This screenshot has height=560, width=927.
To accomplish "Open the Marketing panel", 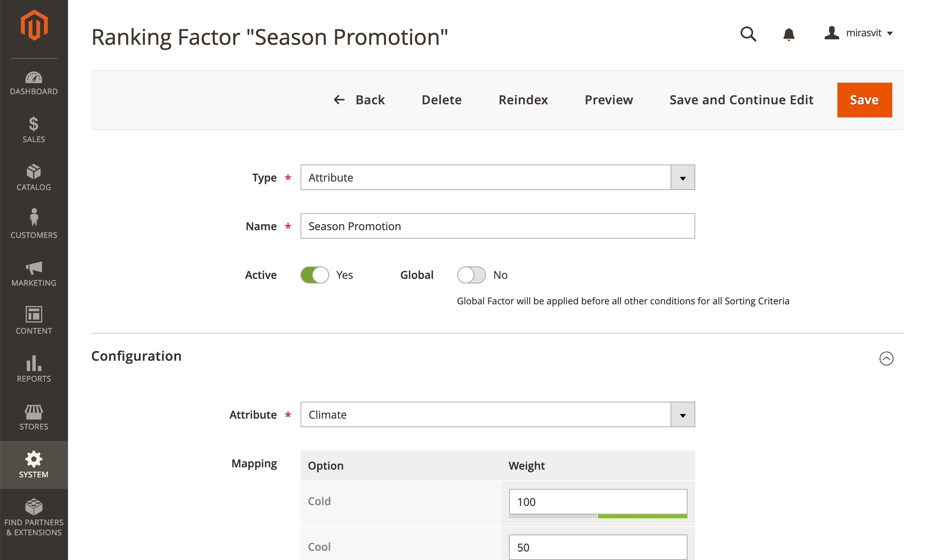I will [34, 273].
